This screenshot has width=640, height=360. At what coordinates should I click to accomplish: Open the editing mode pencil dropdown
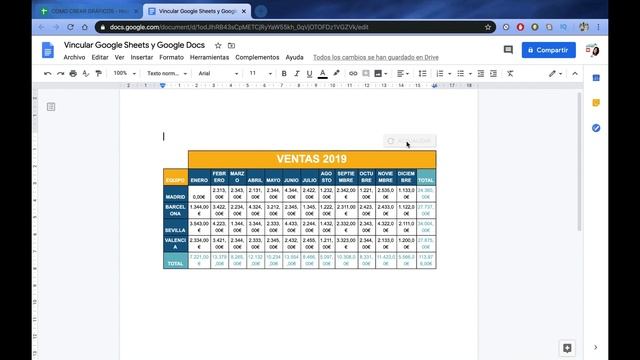[556, 73]
